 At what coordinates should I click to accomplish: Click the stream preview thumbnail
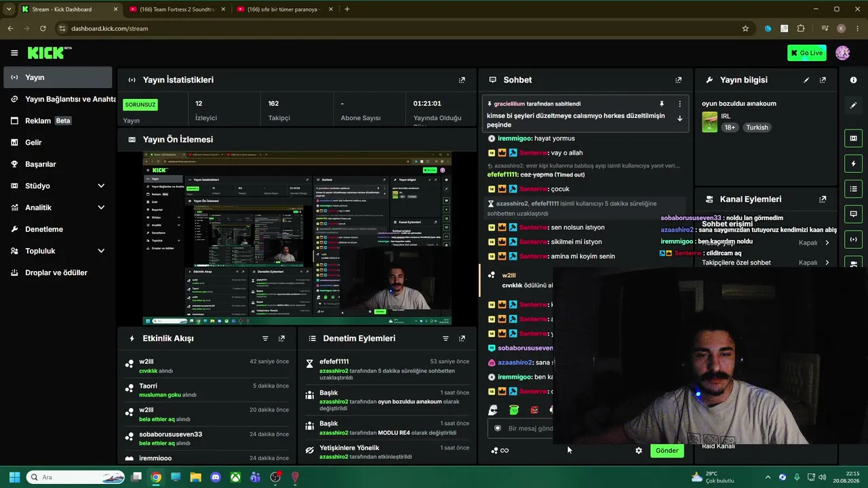point(297,239)
